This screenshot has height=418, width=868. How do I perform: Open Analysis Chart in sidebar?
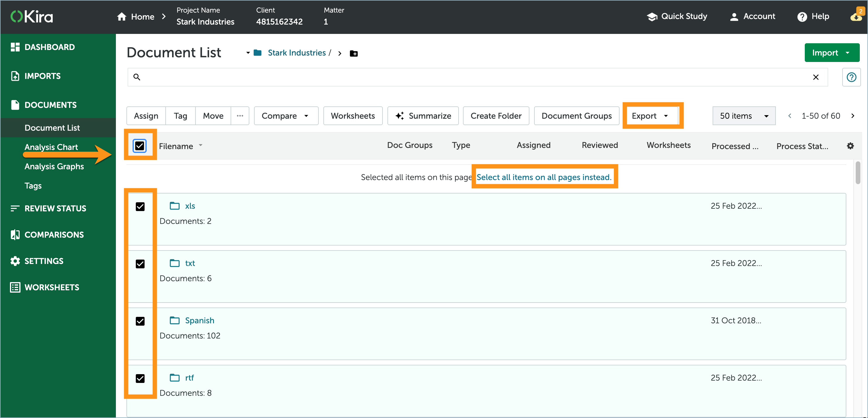point(51,147)
